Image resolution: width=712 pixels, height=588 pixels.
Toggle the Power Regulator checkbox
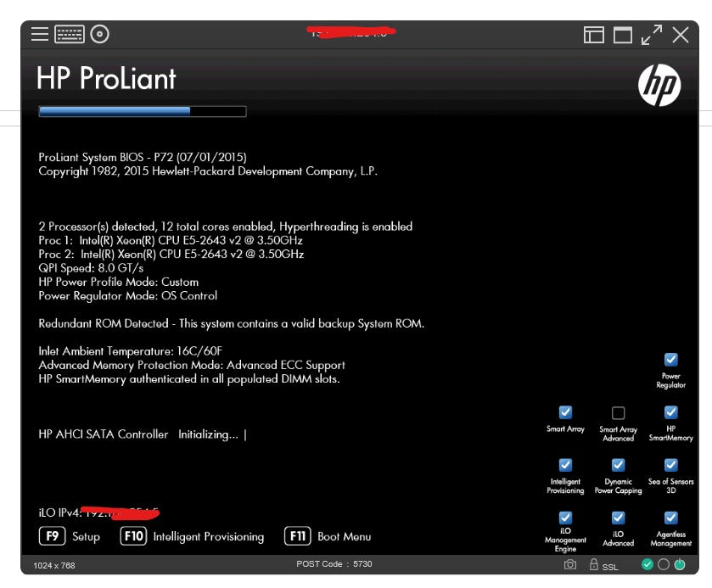[x=670, y=360]
